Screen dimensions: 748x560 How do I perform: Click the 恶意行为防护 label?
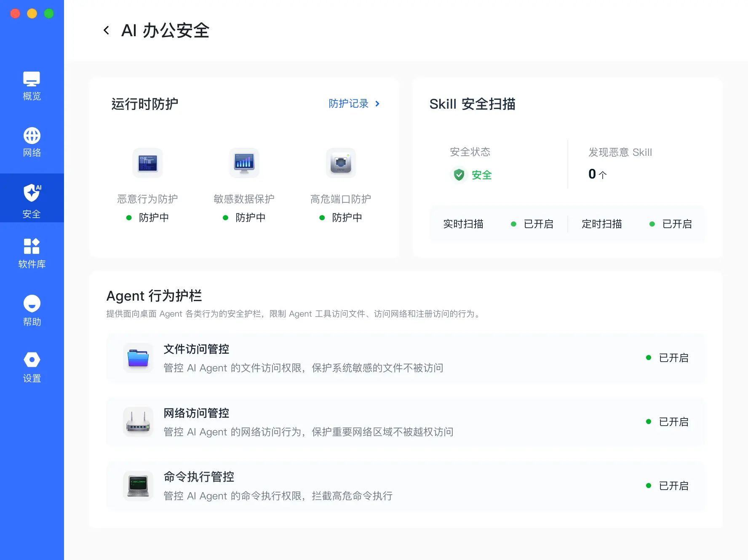pyautogui.click(x=147, y=199)
